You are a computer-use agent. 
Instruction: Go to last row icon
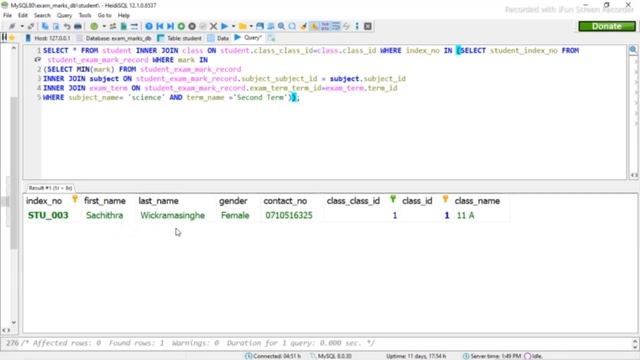click(171, 26)
